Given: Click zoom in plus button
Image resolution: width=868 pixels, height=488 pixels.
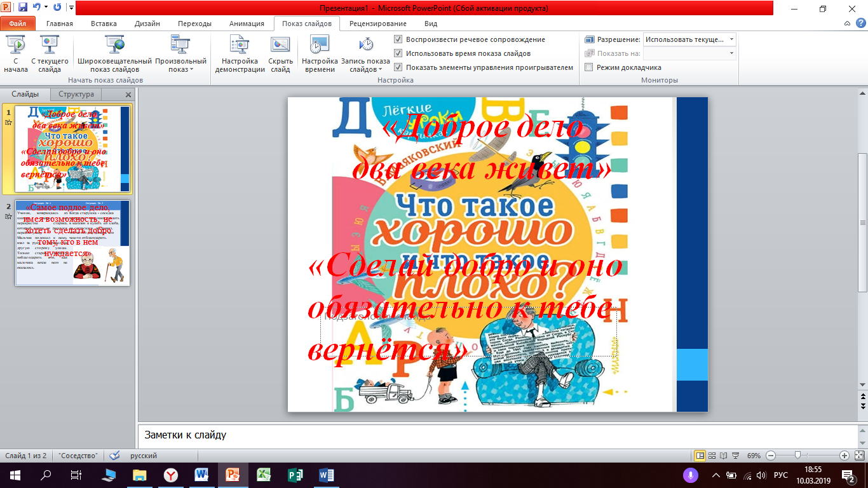Looking at the screenshot, I should pyautogui.click(x=844, y=456).
